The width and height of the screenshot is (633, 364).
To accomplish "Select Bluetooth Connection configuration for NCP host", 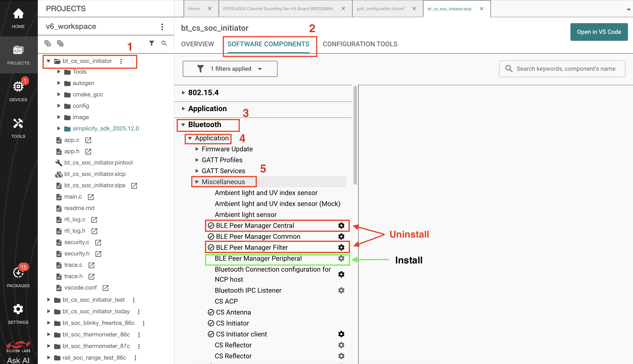I will (272, 274).
